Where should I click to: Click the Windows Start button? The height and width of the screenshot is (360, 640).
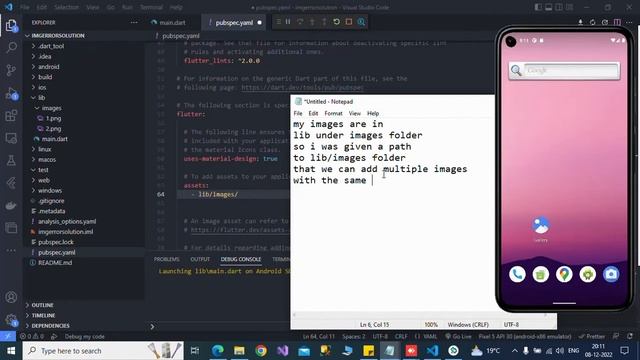point(11,351)
